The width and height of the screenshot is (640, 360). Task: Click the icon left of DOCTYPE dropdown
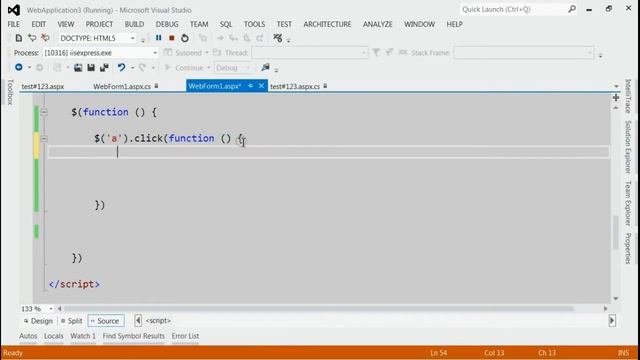45,38
